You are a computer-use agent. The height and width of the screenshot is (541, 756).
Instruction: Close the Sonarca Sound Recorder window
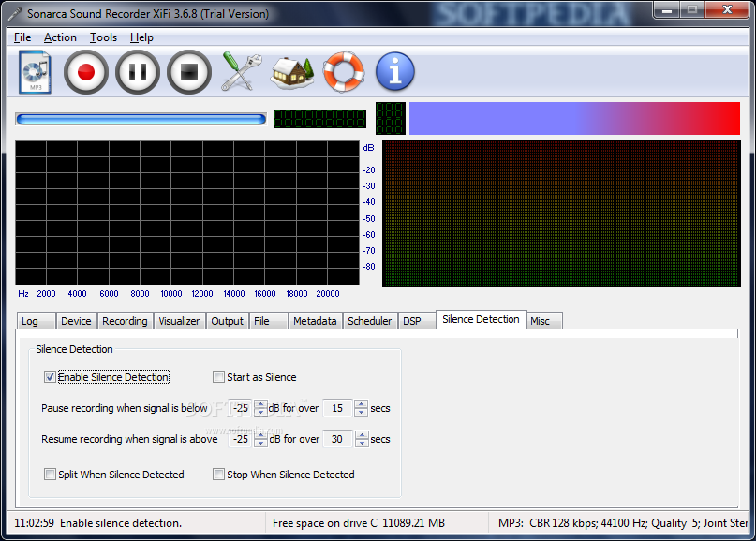[727, 10]
